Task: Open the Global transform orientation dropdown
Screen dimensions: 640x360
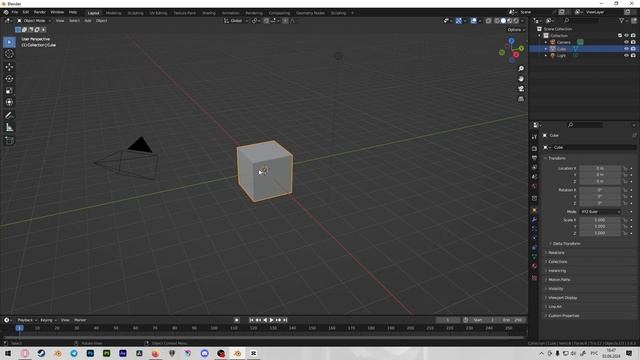Action: coord(236,21)
